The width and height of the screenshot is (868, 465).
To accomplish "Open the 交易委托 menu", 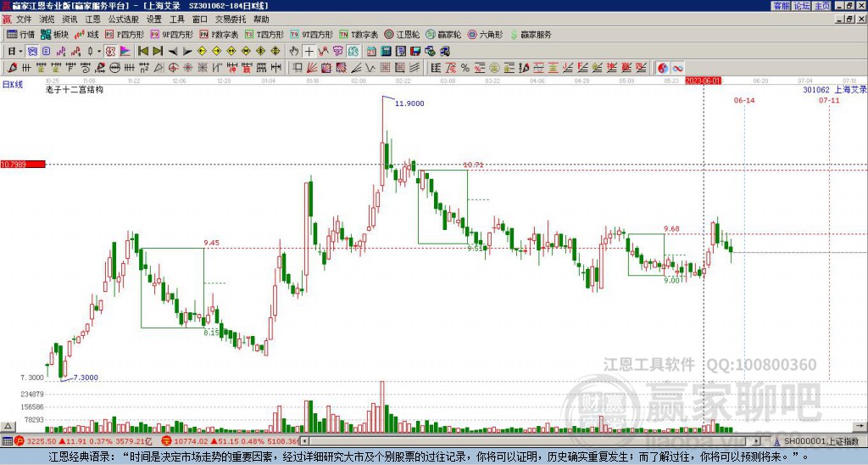I will 231,20.
